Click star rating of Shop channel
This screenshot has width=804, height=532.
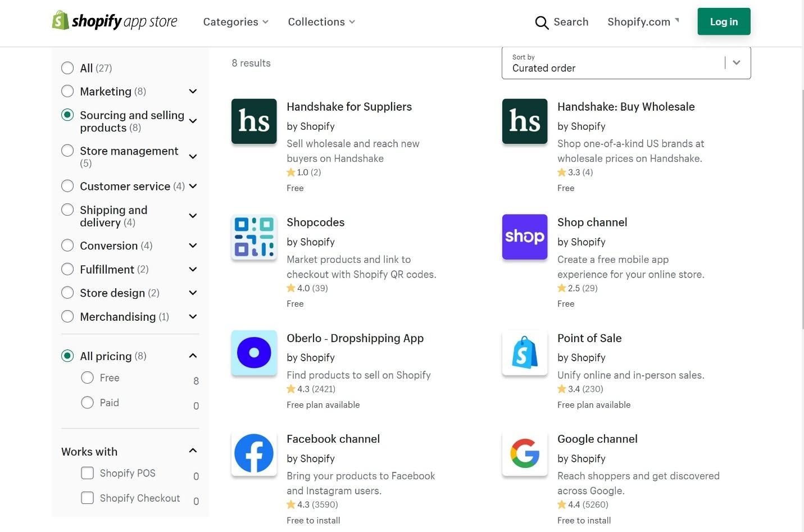pyautogui.click(x=578, y=288)
